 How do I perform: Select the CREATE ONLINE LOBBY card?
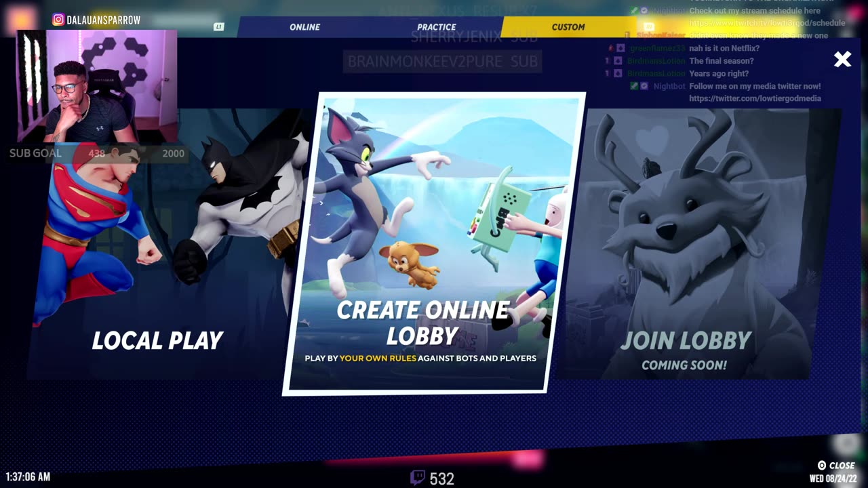(434, 243)
